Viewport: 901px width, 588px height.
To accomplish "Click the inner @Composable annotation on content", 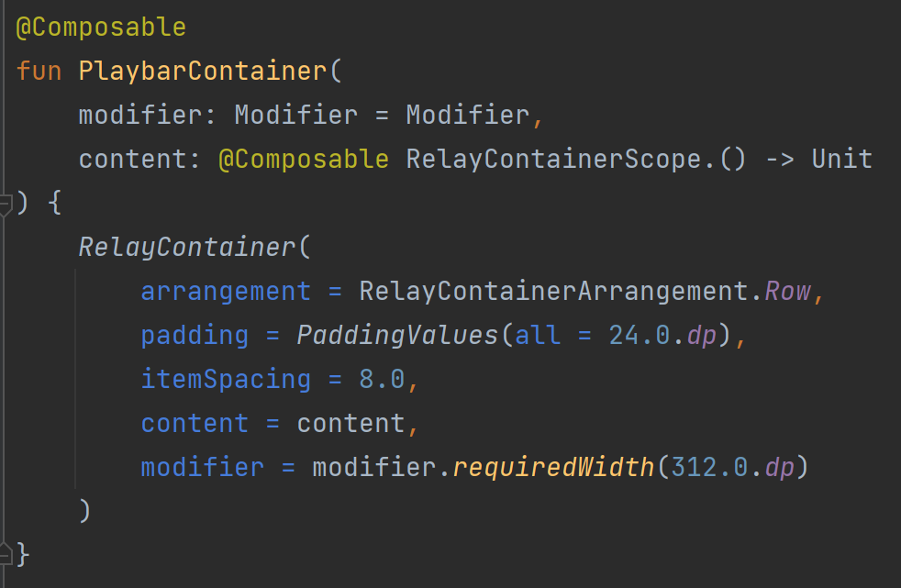I will coord(304,159).
